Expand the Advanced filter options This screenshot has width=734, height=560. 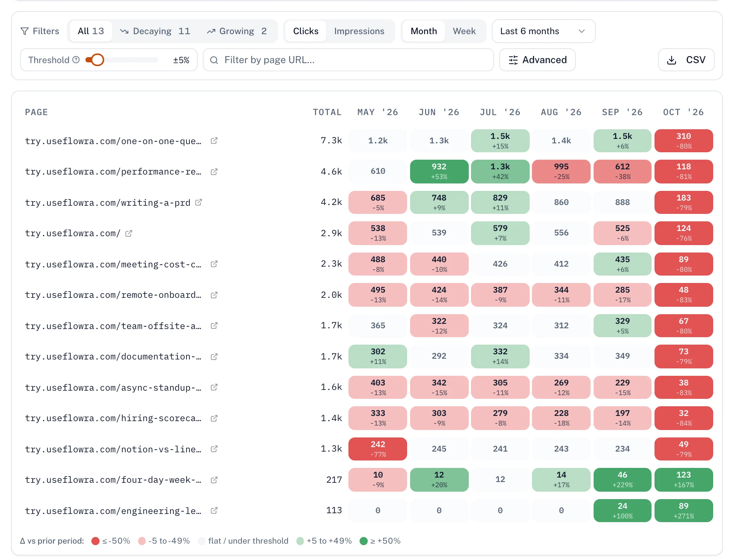coord(537,60)
